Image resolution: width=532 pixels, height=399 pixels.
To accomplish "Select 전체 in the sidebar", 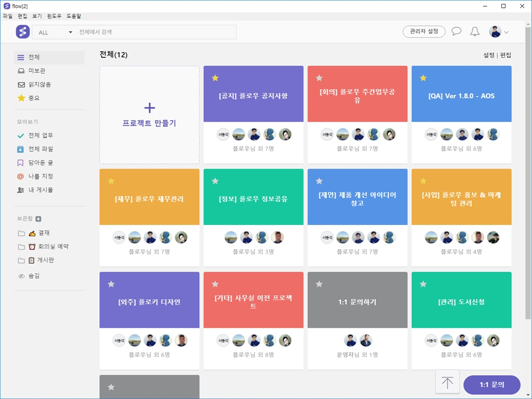I will coord(49,57).
